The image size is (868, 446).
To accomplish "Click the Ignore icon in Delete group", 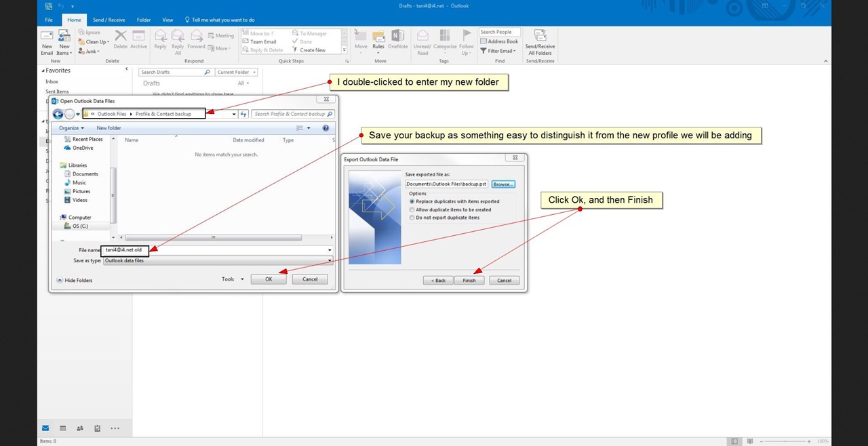I will (90, 33).
